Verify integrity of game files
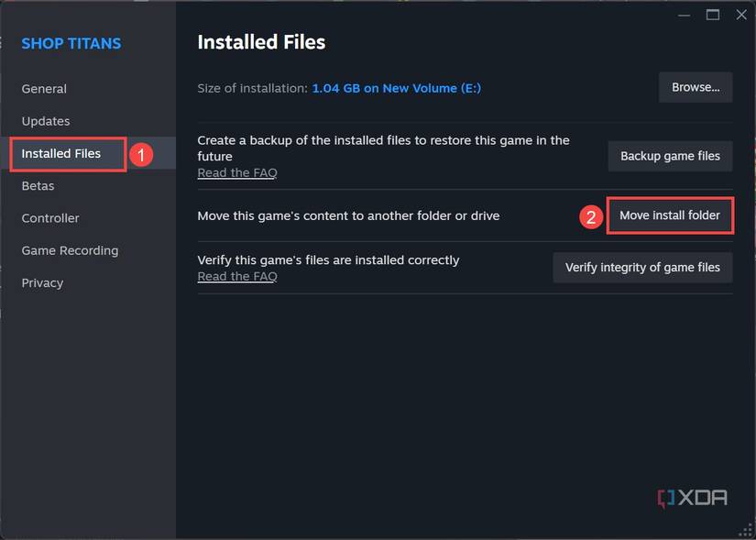Viewport: 756px width, 540px height. [642, 268]
